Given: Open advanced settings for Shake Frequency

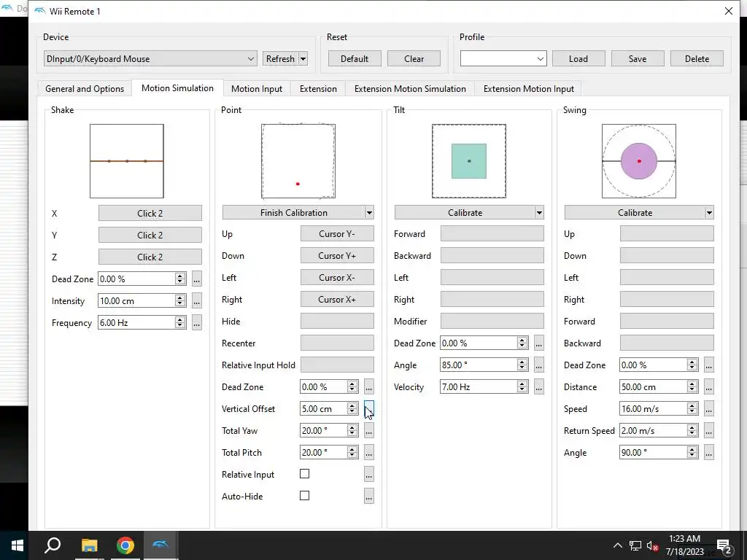Looking at the screenshot, I should 197,323.
